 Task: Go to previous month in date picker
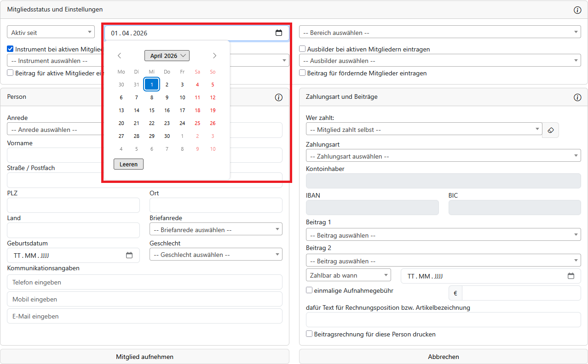(120, 56)
